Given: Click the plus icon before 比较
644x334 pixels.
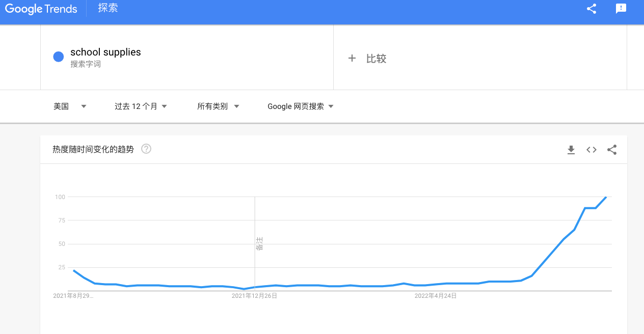Looking at the screenshot, I should (352, 59).
